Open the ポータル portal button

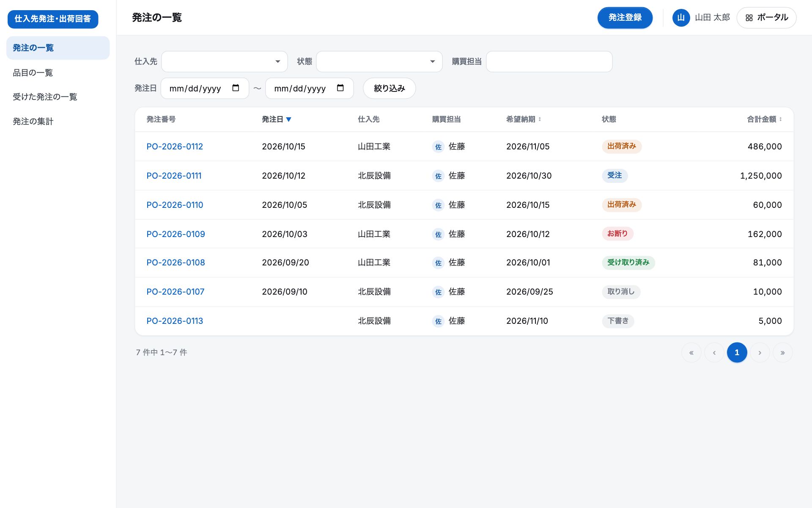point(766,18)
